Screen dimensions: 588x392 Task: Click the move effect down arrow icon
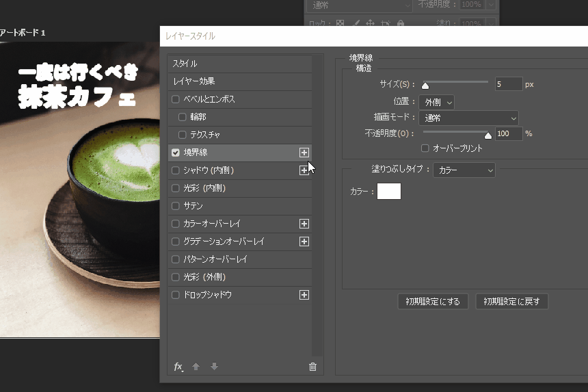(x=214, y=367)
